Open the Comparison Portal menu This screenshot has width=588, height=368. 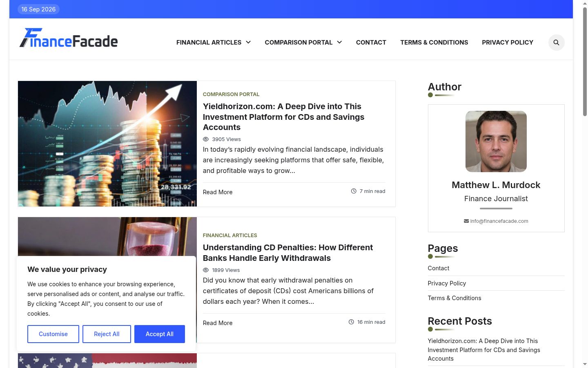click(x=298, y=43)
